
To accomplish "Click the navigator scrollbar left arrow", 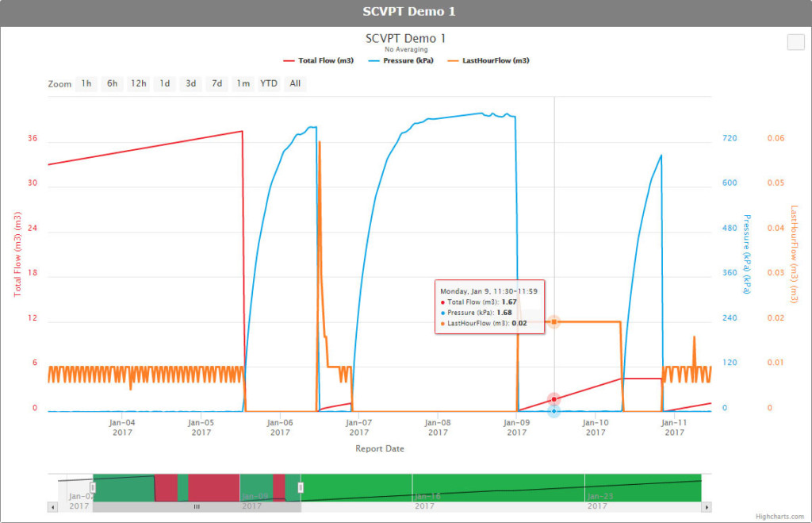I will pos(52,507).
